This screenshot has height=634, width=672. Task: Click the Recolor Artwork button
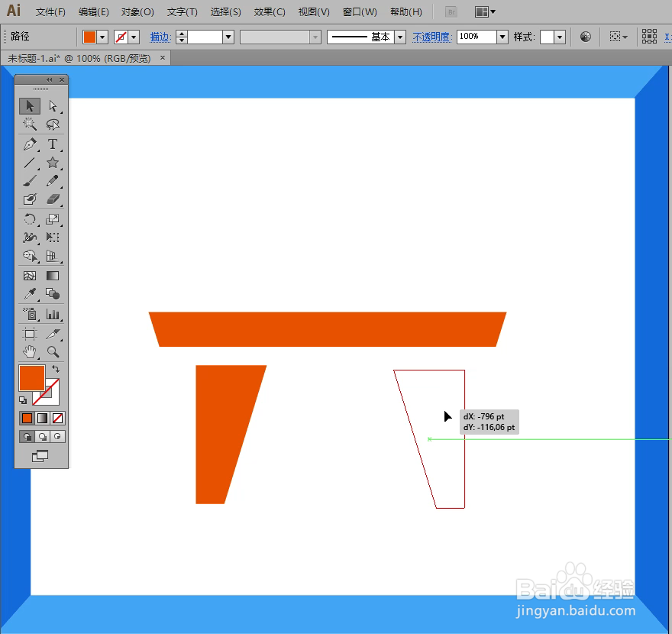[586, 37]
